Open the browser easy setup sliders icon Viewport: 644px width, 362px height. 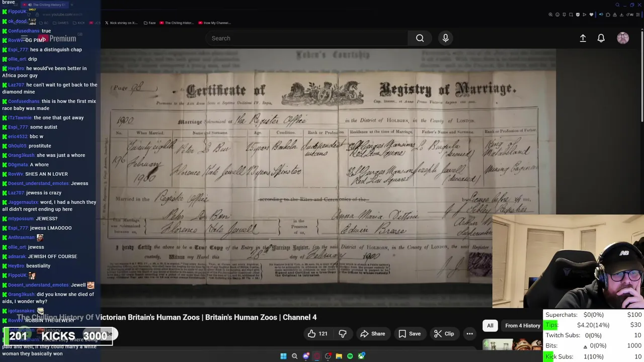(638, 15)
